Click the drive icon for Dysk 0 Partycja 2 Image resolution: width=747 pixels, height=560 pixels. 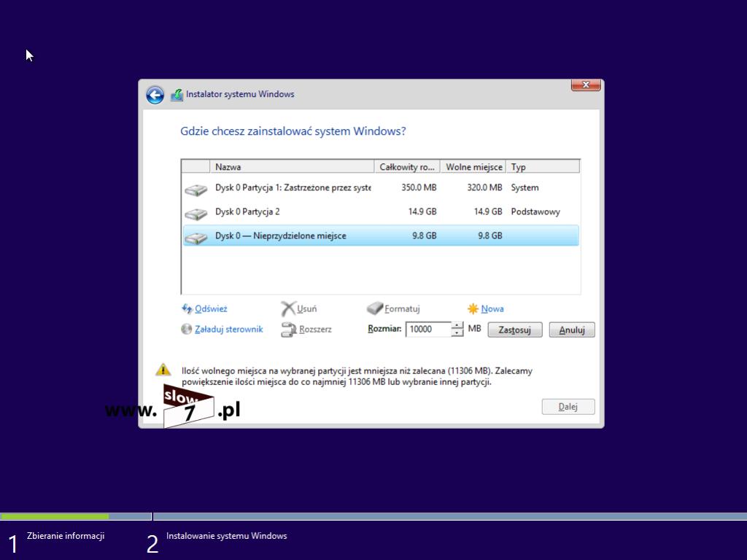pyautogui.click(x=196, y=214)
